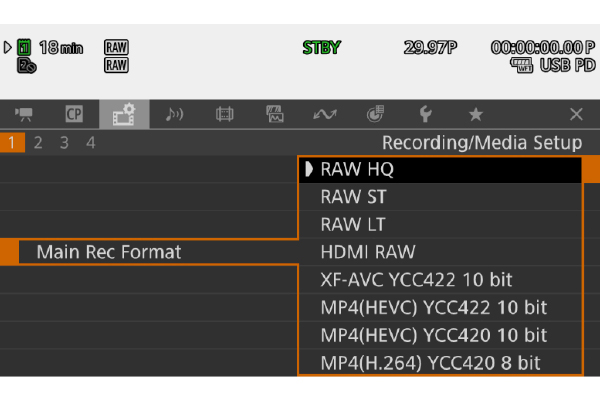Choose RAW HQ recording format

coord(440,170)
